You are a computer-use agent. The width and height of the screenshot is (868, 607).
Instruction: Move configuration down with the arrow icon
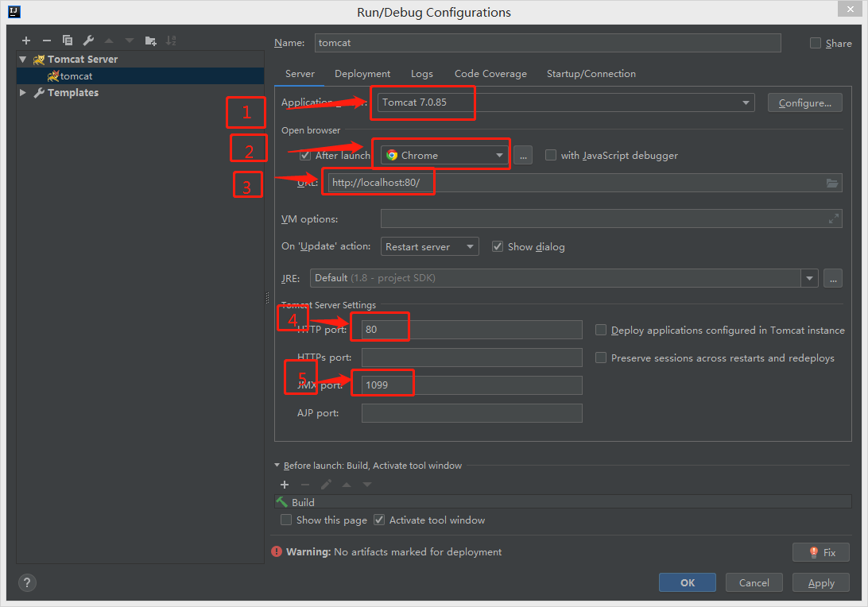tap(130, 41)
